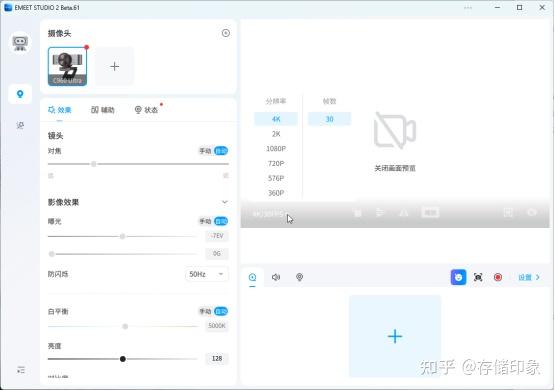Take a screenshot with capture icon
This screenshot has width=555, height=390.
coord(478,277)
